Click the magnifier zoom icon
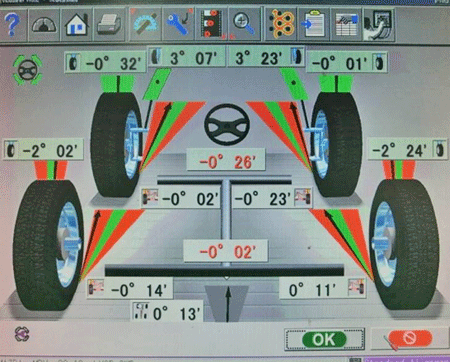Image resolution: width=450 pixels, height=362 pixels. pyautogui.click(x=245, y=25)
